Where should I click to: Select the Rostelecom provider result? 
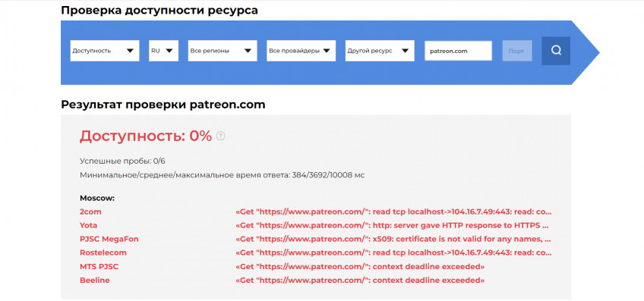(x=103, y=252)
